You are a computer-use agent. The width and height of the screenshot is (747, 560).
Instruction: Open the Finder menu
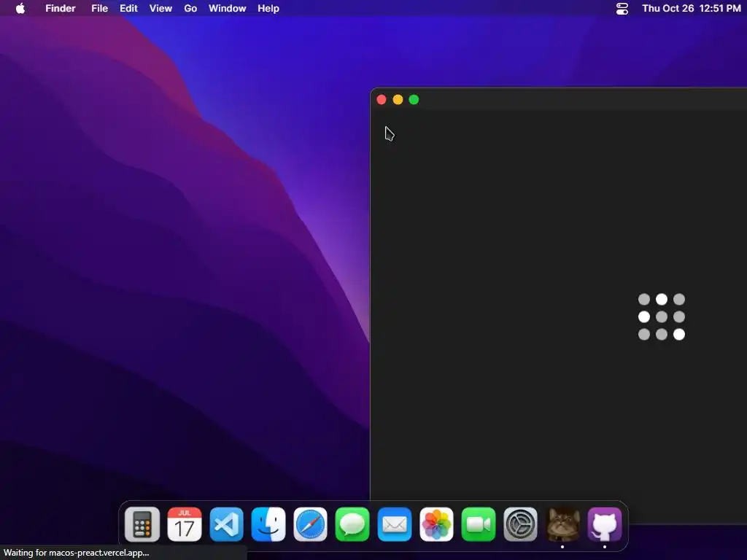60,8
